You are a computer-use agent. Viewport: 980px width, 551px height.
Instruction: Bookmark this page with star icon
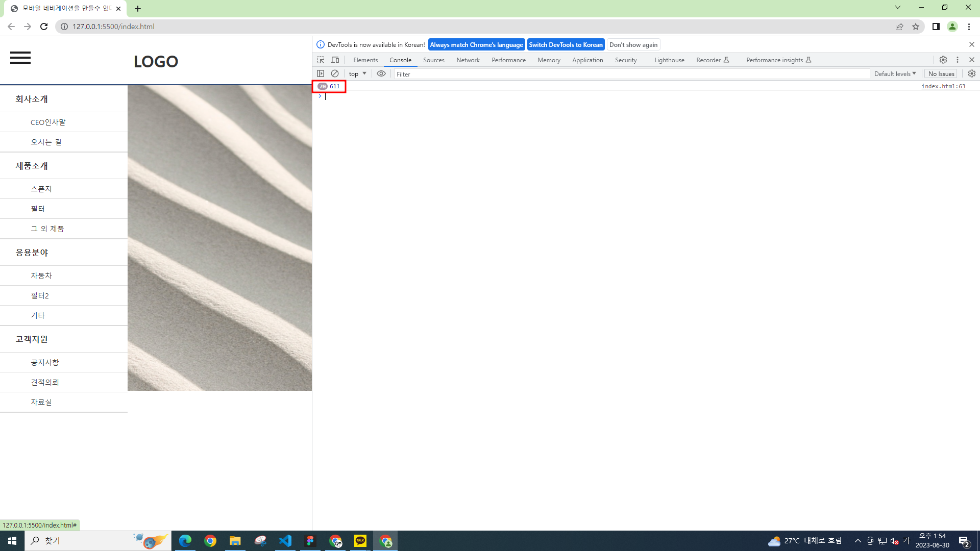point(916,27)
